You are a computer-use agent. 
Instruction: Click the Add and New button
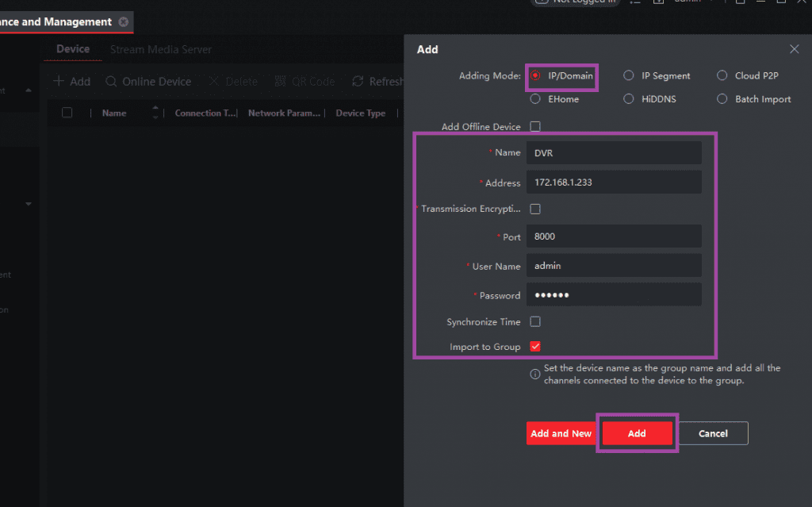tap(561, 433)
